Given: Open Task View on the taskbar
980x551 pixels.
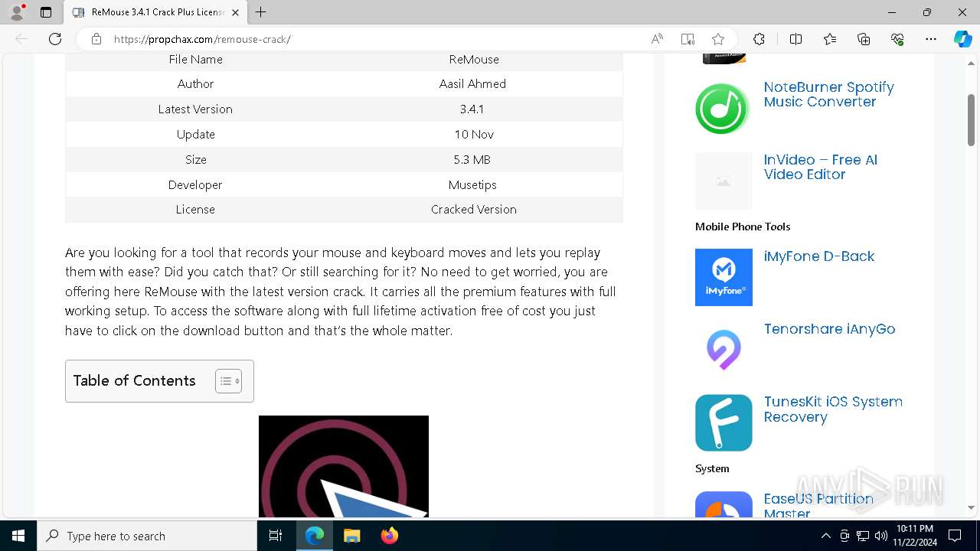Looking at the screenshot, I should [276, 536].
